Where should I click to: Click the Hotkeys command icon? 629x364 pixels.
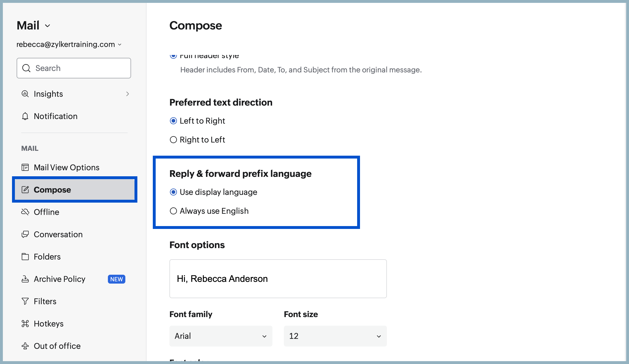(x=25, y=324)
